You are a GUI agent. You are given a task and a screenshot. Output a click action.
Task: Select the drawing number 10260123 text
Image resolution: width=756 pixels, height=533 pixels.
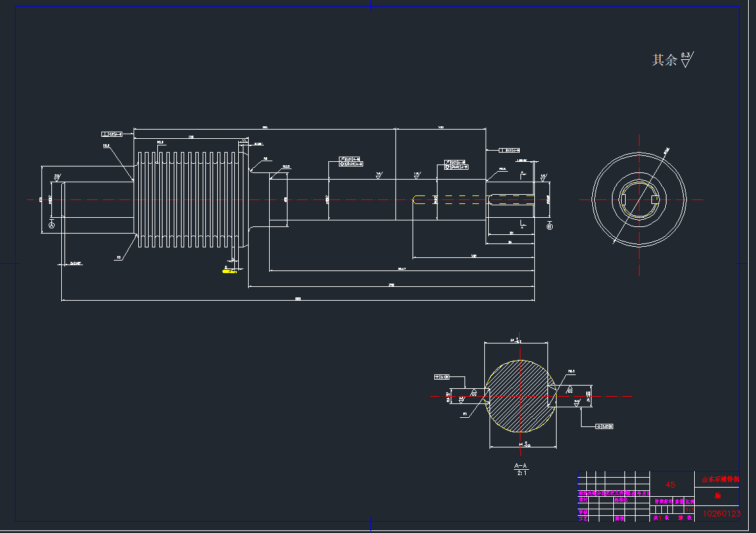pyautogui.click(x=721, y=513)
